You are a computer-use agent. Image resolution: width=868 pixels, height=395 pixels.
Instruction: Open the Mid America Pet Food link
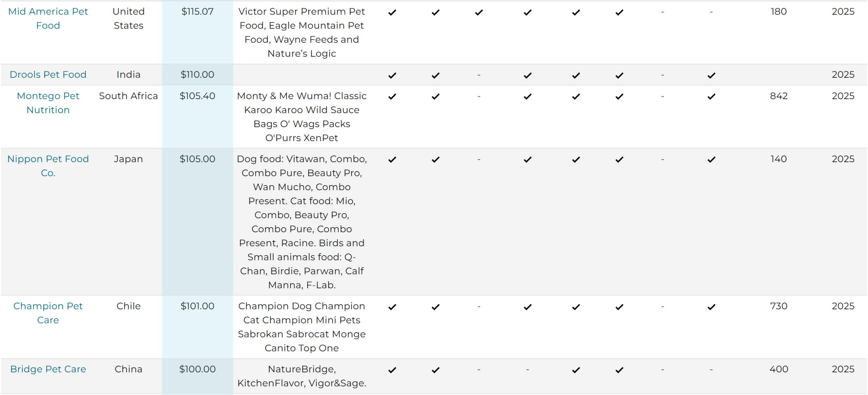48,18
